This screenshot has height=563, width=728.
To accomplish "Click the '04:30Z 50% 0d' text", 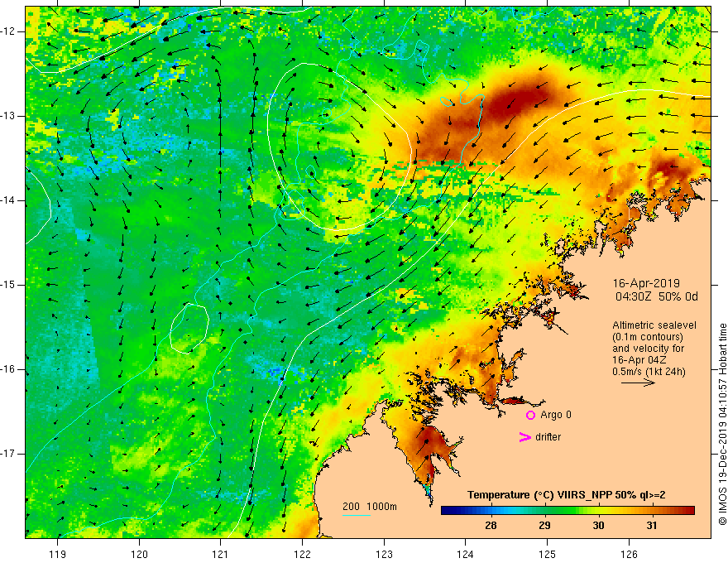I will click(x=657, y=297).
